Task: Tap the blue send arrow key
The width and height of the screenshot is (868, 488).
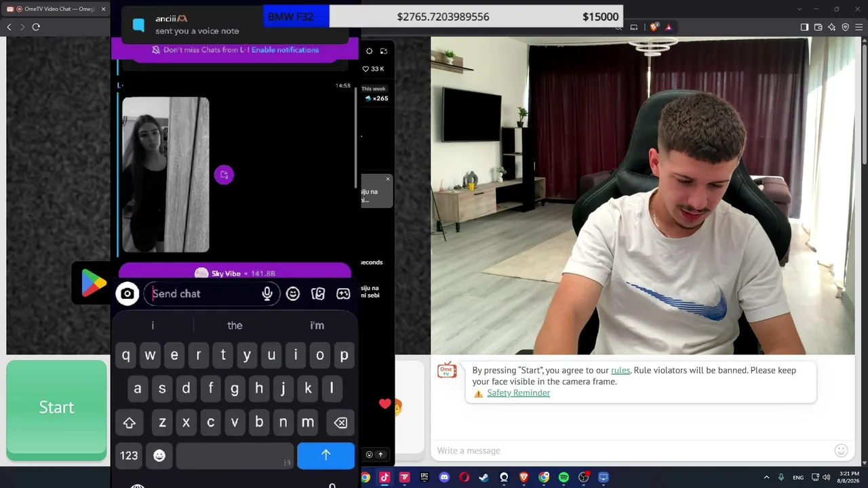Action: [x=325, y=455]
